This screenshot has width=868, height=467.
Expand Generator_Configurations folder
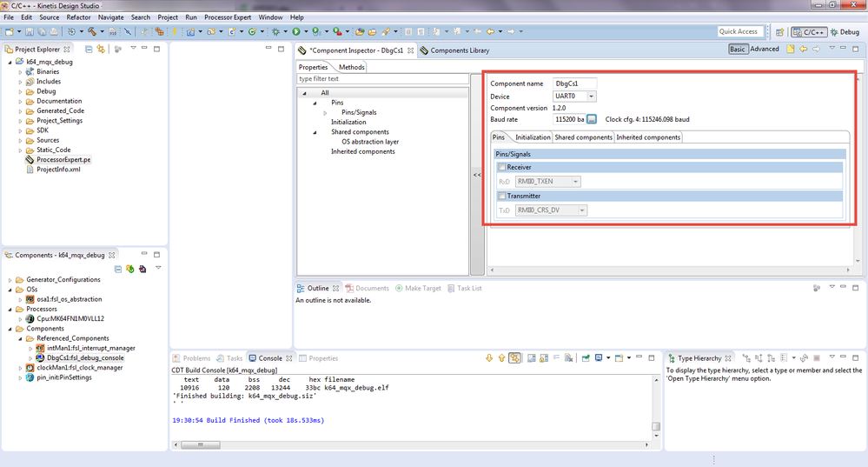point(10,280)
